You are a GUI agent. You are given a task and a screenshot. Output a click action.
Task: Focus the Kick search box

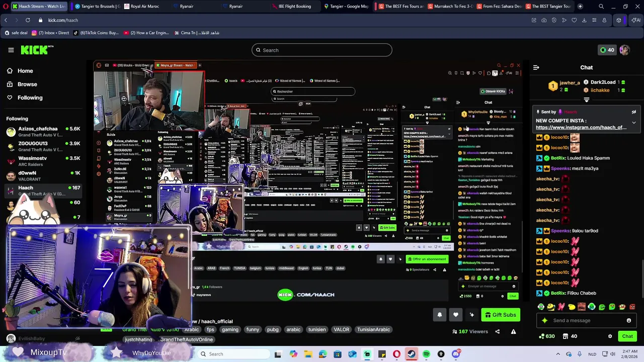click(x=322, y=50)
